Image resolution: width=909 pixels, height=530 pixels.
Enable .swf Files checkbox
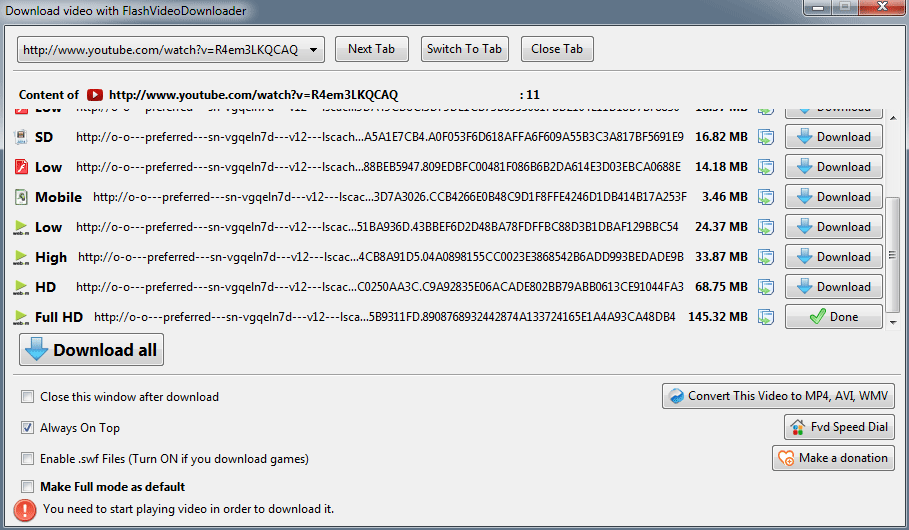click(x=27, y=459)
